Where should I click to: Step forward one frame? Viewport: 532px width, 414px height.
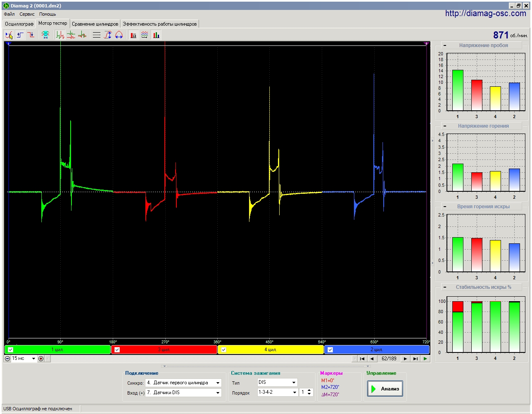[x=406, y=359]
